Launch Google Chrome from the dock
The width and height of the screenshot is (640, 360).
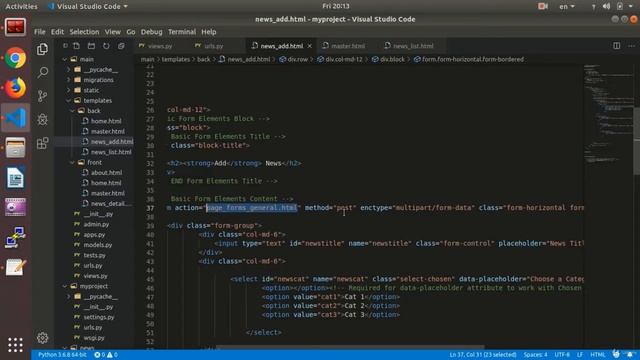16,58
